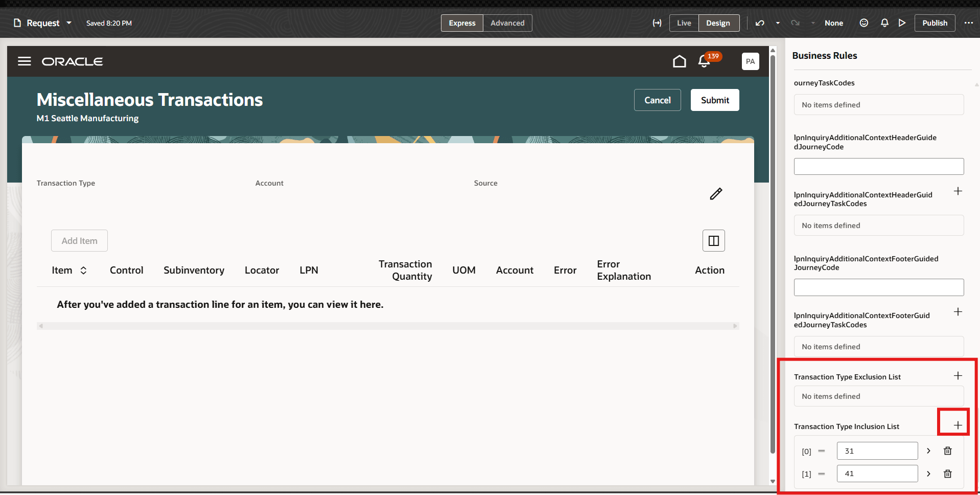The height and width of the screenshot is (495, 980).
Task: Click the home icon in Oracle header
Action: click(x=680, y=61)
